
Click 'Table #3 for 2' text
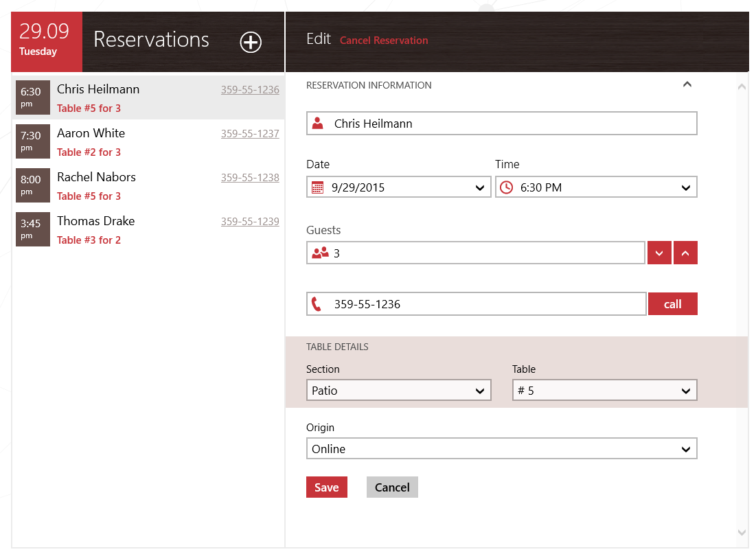89,240
